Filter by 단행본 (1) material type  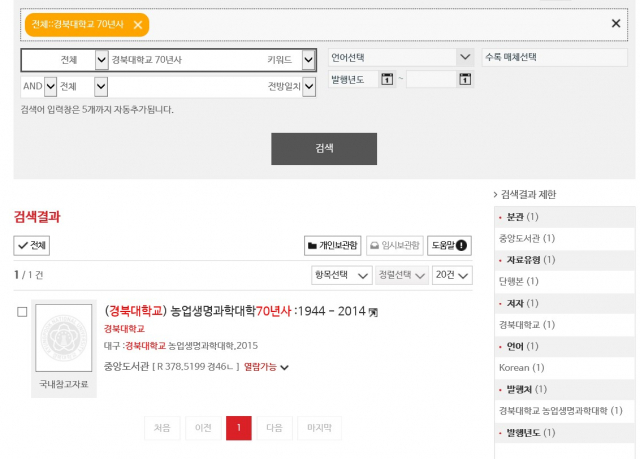pos(519,282)
